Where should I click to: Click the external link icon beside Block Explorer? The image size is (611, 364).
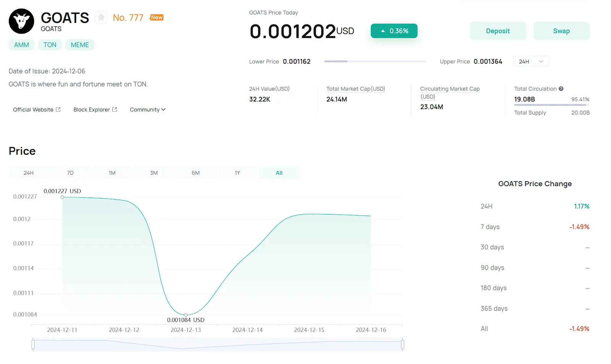[x=115, y=110]
